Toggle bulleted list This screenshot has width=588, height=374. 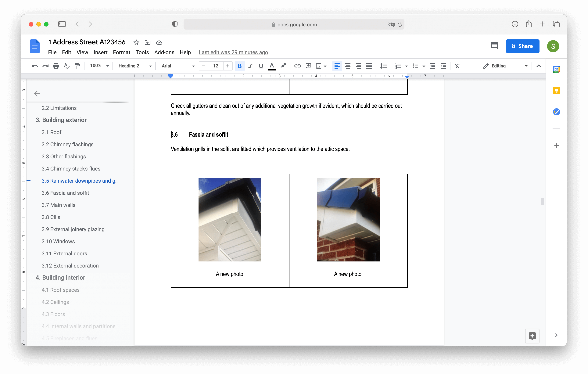click(416, 66)
